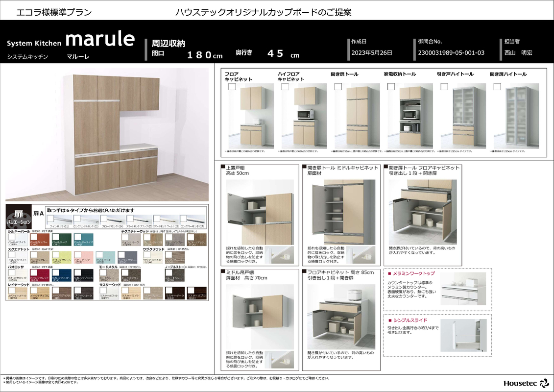The height and width of the screenshot is (392, 554).
Task: Click the 扉バリエーション door variation badge
Action: (x=18, y=217)
